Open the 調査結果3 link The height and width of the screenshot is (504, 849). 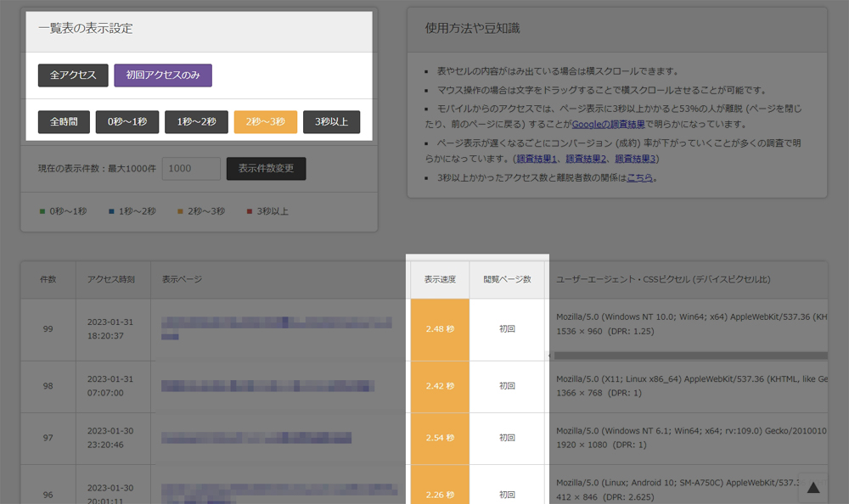(x=635, y=159)
